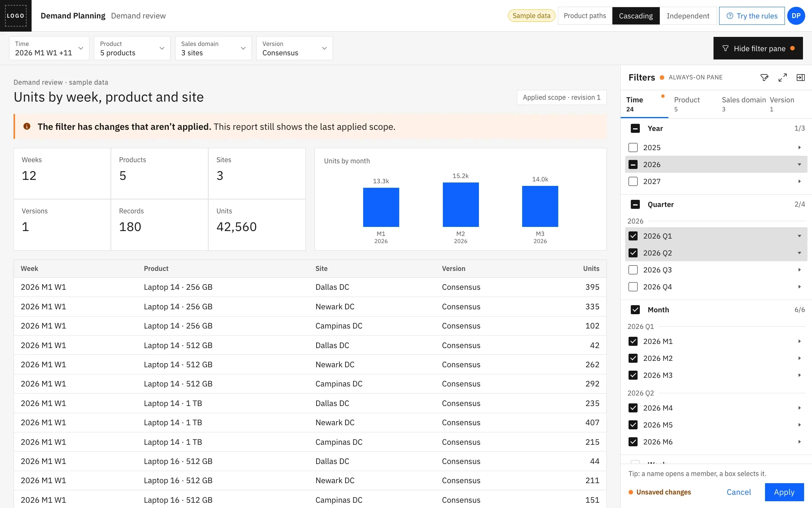Viewport: 812px width, 508px height.
Task: Click the LOGO placeholder in the header
Action: pos(16,16)
